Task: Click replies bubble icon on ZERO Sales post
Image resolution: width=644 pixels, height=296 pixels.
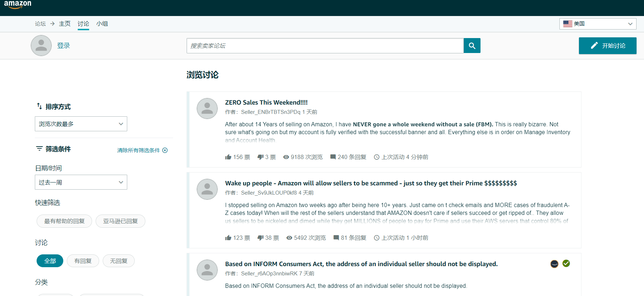Action: click(333, 157)
